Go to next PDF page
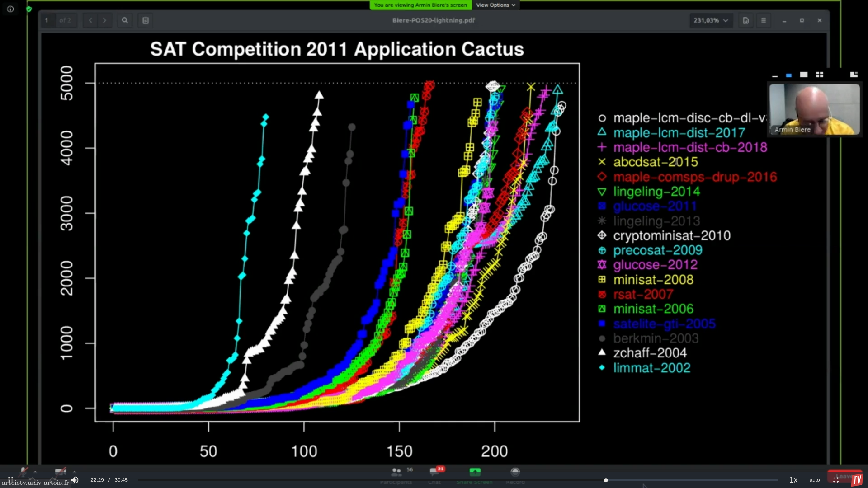Screen dimensions: 868x488 [105, 20]
